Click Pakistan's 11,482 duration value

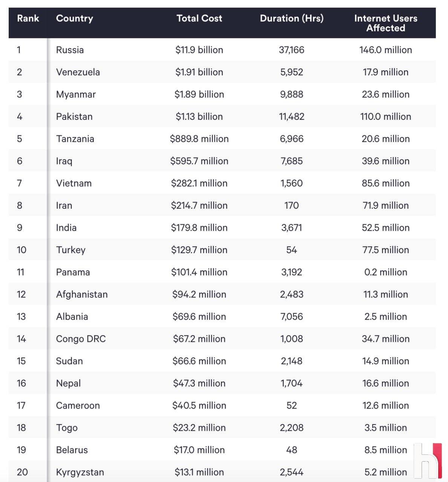click(x=292, y=117)
